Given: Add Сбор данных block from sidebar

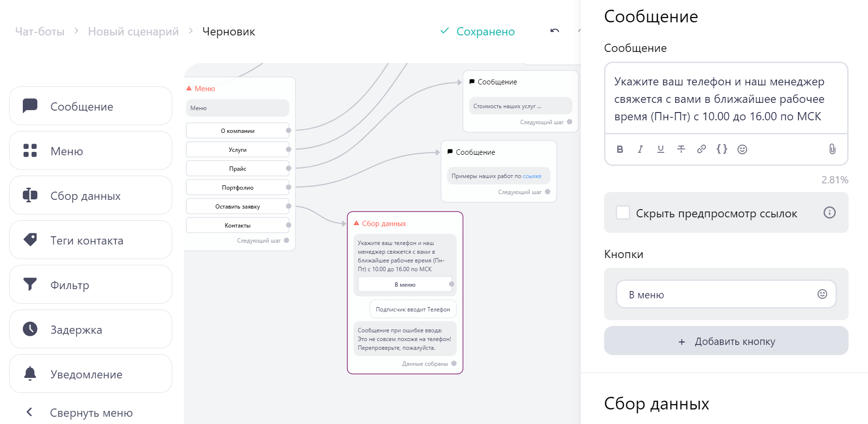Looking at the screenshot, I should tap(91, 195).
